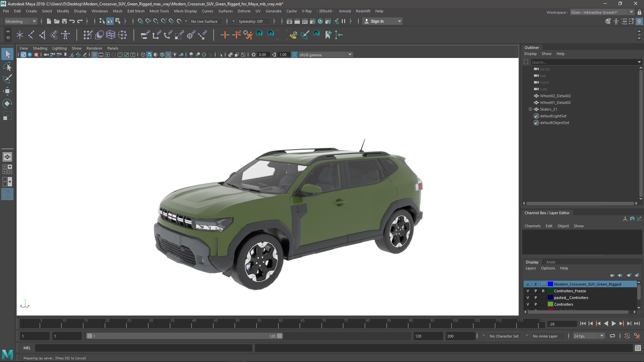
Task: Click the move layer up icon in Layer Editor
Action: [612, 275]
